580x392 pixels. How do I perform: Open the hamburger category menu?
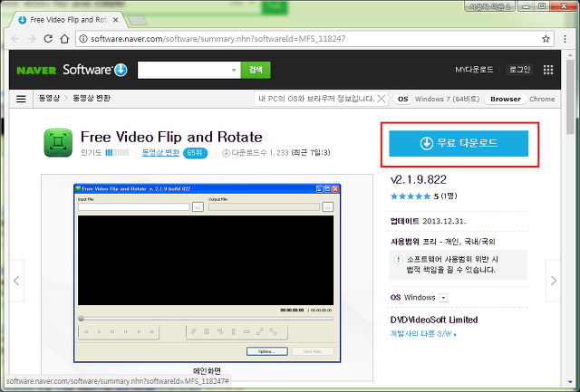click(x=21, y=99)
